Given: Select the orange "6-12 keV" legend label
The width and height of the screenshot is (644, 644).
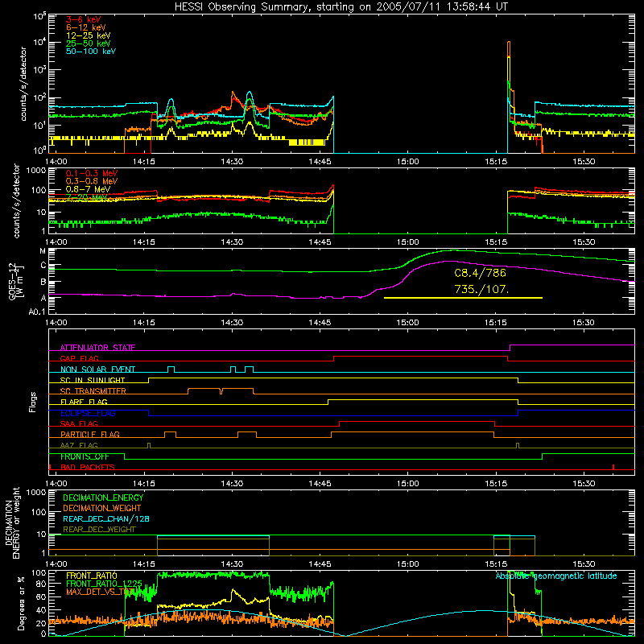Looking at the screenshot, I should point(86,27).
